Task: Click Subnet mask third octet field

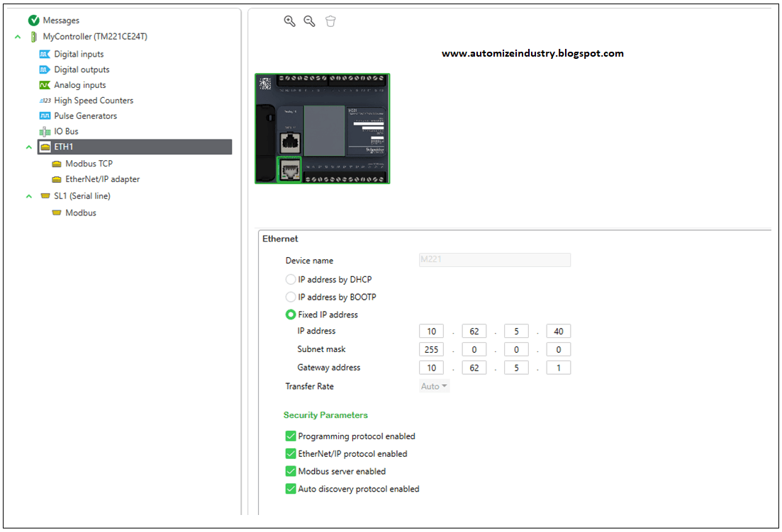Action: [x=516, y=350]
